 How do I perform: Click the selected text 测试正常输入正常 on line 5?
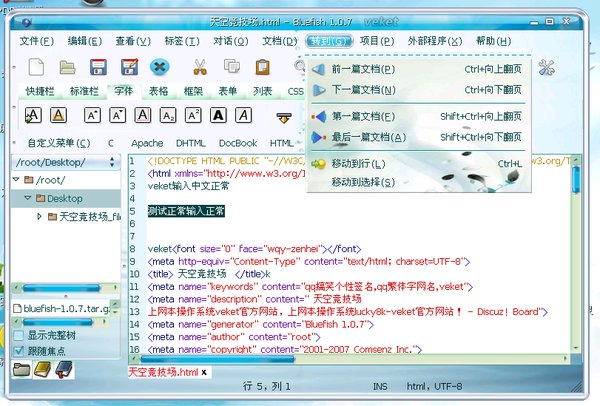click(186, 211)
